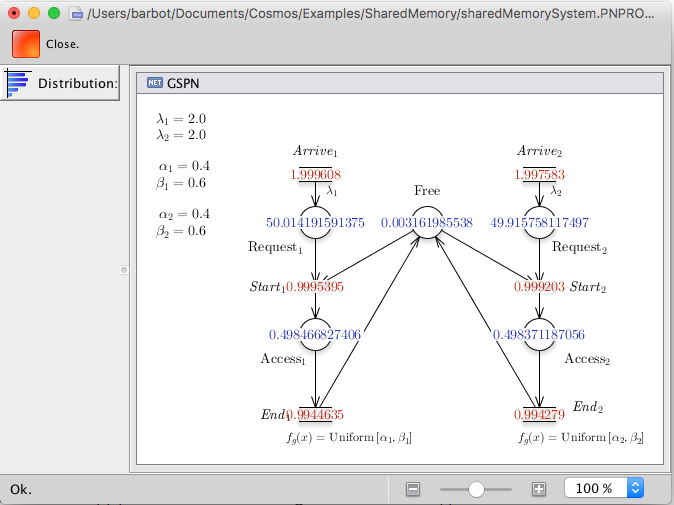This screenshot has height=505, width=674.
Task: Click the zoom percentage text field
Action: [596, 489]
